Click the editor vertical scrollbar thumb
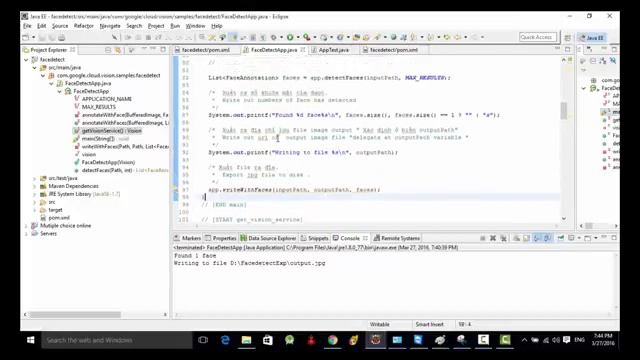The width and height of the screenshot is (640, 360). click(564, 110)
